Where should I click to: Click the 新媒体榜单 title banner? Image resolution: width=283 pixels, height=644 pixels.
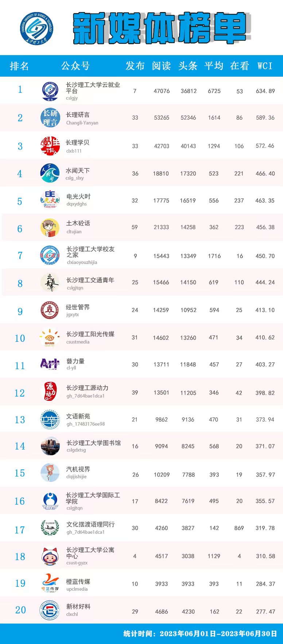160,28
